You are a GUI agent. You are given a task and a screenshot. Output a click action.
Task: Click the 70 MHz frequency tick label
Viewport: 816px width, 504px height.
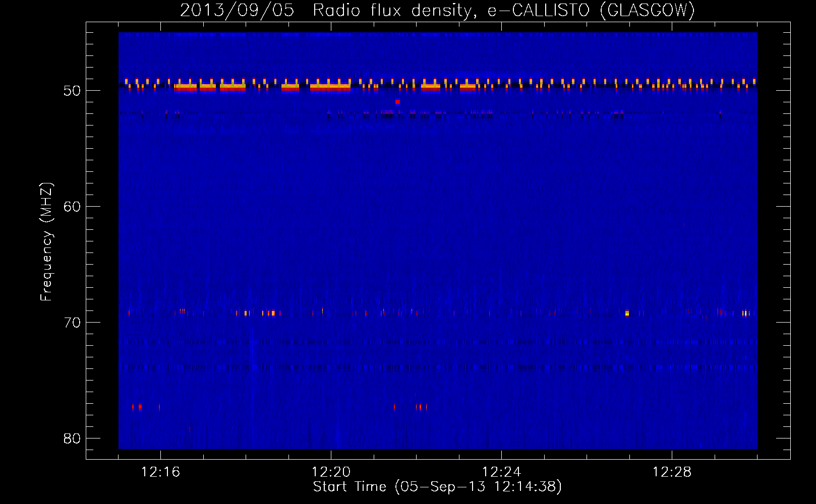coord(72,323)
